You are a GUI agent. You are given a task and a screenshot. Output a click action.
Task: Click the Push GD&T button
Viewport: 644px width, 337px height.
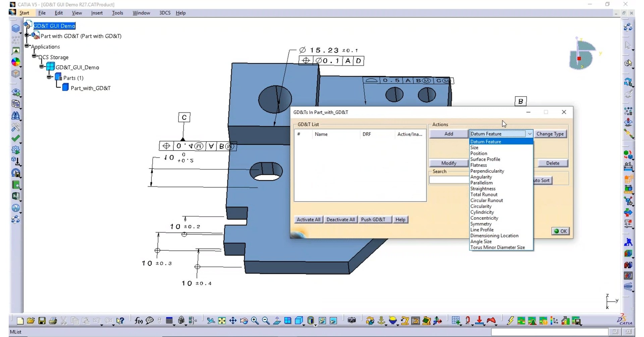pos(375,219)
